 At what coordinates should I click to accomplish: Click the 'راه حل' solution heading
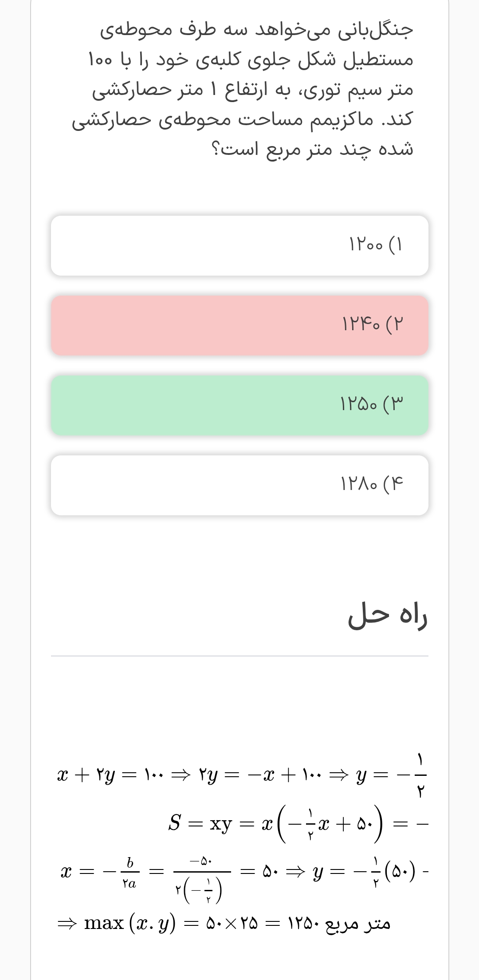tap(387, 616)
